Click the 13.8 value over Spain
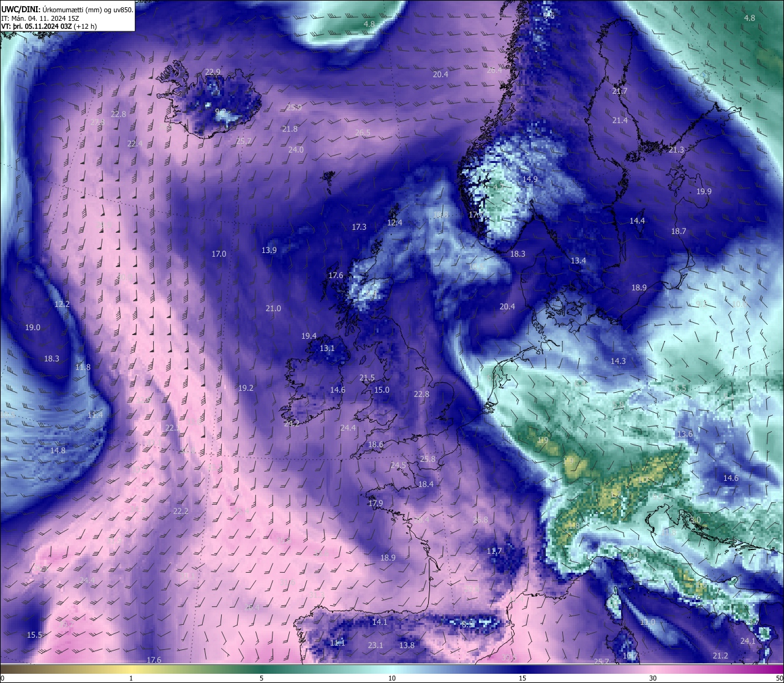The height and width of the screenshot is (683, 784). point(407,645)
